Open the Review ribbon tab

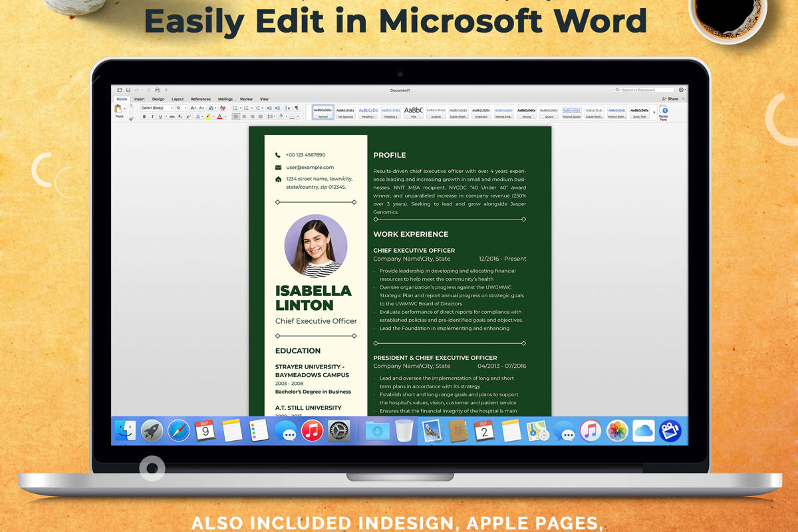(x=246, y=99)
